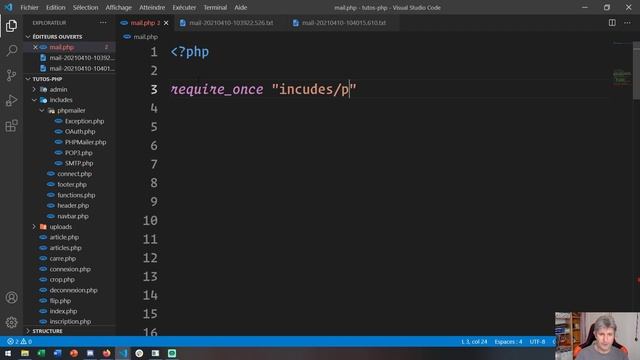Viewport: 640px width, 360px height.
Task: Open the Fichier menu
Action: pyautogui.click(x=29, y=7)
